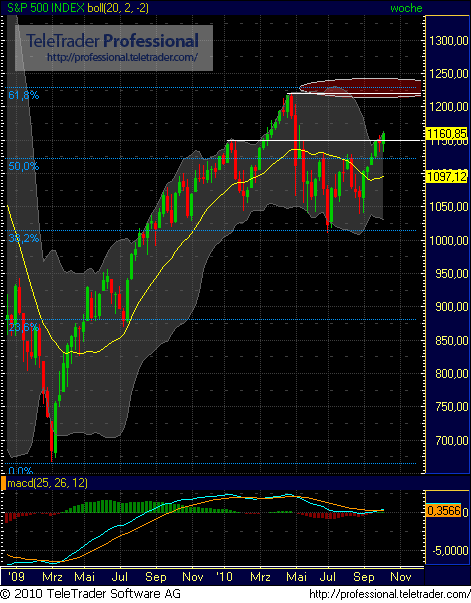Click the Mrz label right after '09

[x=52, y=576]
